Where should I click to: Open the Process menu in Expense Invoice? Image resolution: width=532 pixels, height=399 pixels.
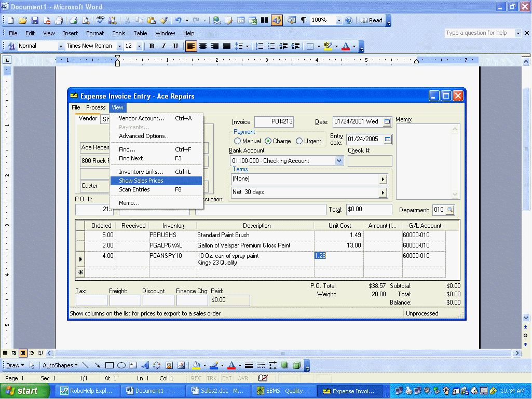click(96, 107)
